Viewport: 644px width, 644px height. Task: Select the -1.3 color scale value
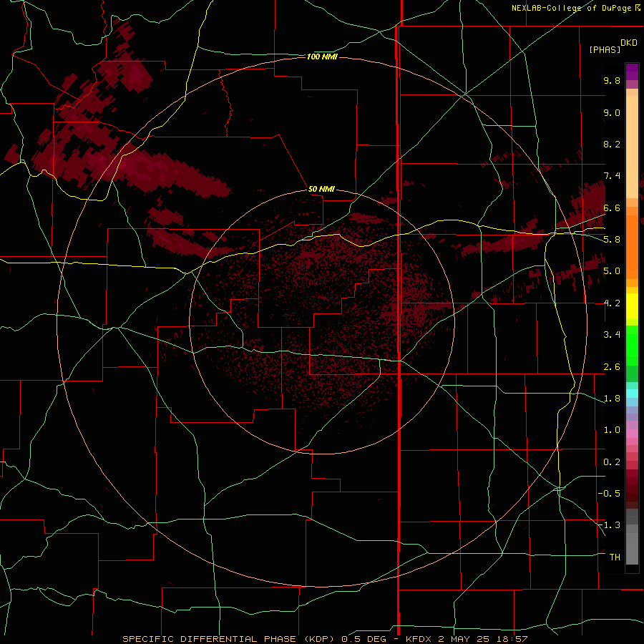coord(609,525)
